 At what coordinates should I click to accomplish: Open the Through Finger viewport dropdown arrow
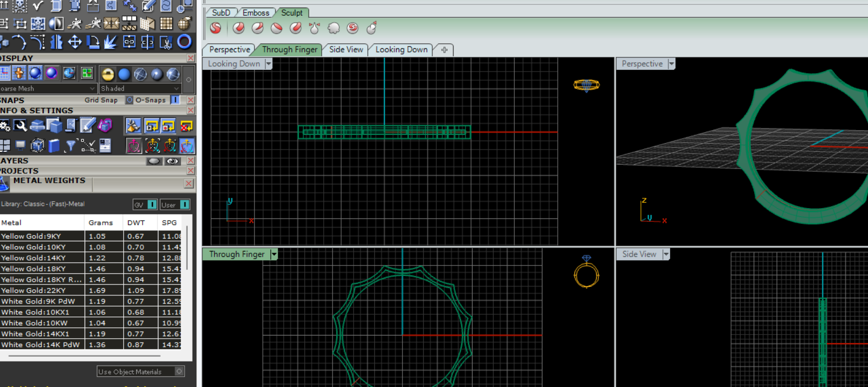pyautogui.click(x=274, y=254)
